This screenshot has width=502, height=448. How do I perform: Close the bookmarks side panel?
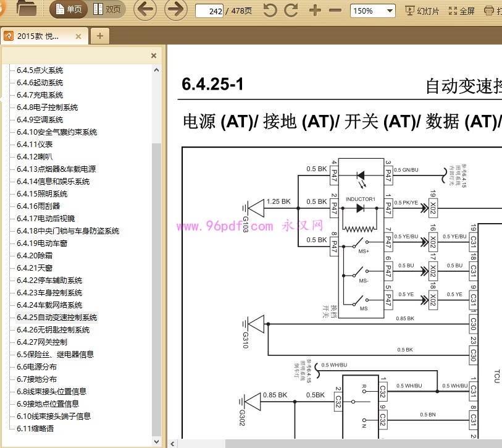click(154, 56)
